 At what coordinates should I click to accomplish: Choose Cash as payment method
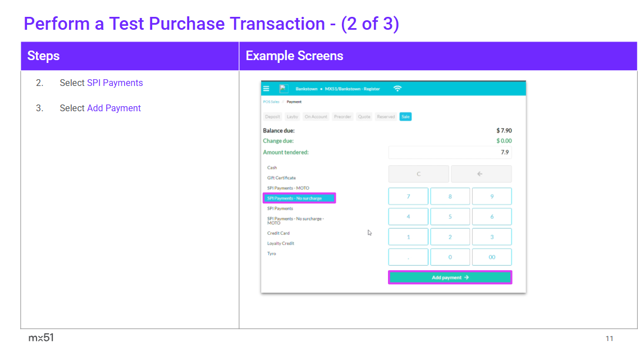(x=272, y=168)
